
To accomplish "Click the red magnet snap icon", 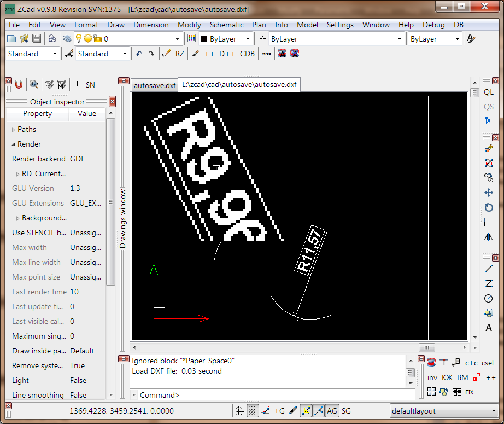I will (x=19, y=84).
